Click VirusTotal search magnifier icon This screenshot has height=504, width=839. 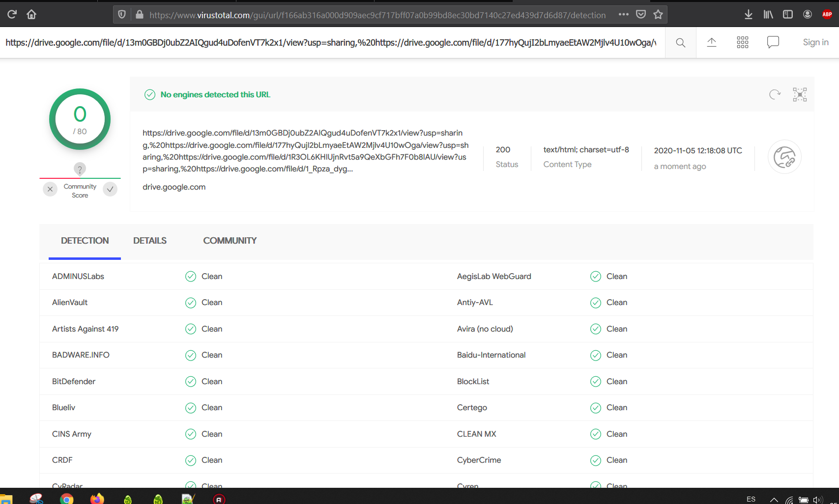(x=681, y=43)
